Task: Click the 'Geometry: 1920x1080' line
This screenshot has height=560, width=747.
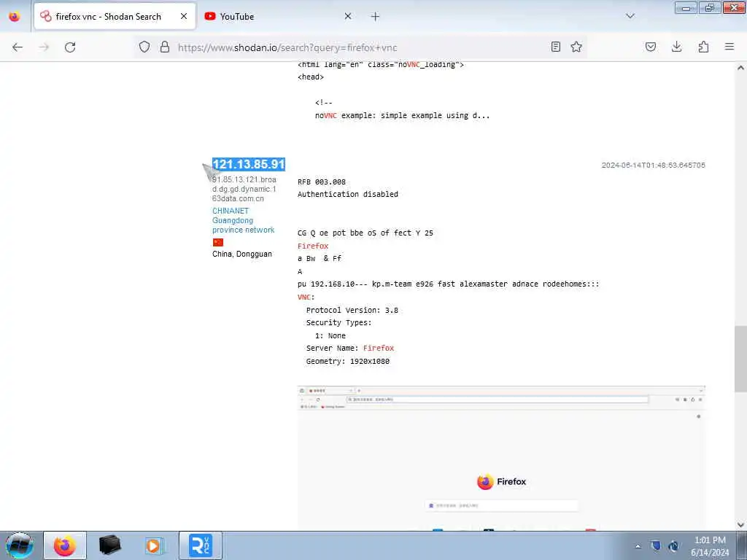Action: (x=348, y=362)
